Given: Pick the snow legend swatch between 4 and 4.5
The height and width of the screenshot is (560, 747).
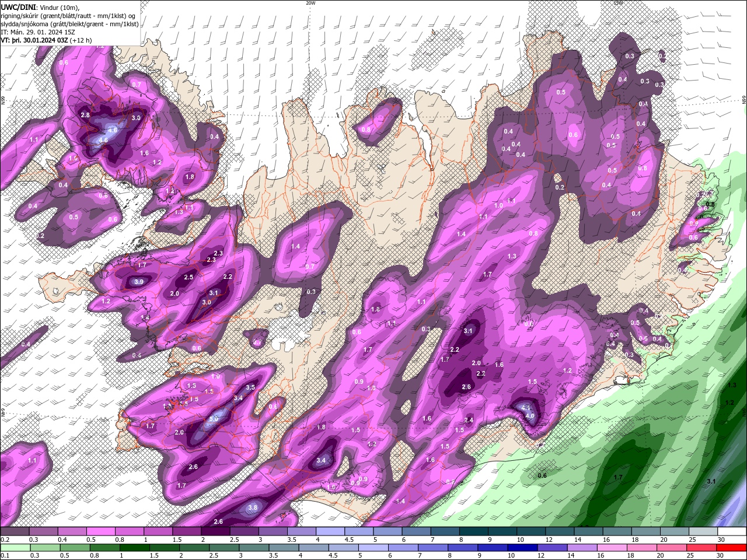Looking at the screenshot, I should click(330, 531).
